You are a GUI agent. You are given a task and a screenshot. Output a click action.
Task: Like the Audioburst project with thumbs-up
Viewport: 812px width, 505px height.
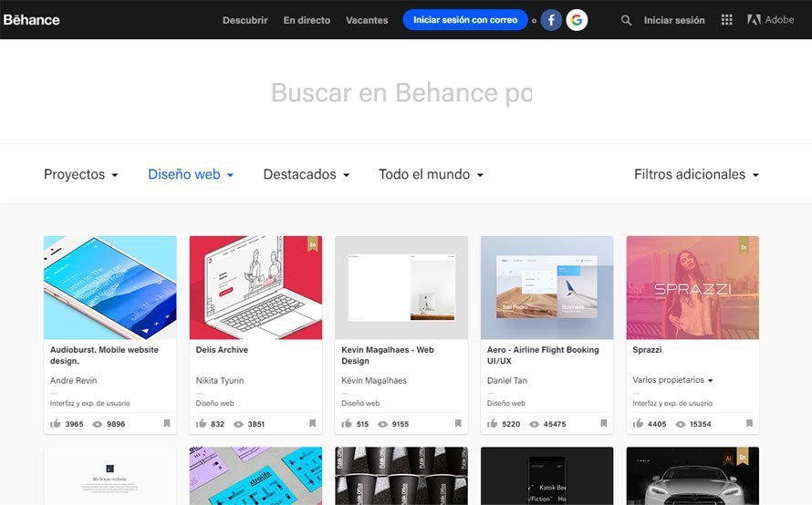pyautogui.click(x=56, y=423)
